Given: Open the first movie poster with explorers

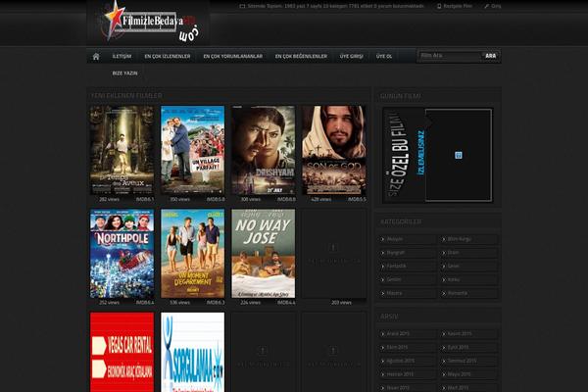Looking at the screenshot, I should [122, 150].
